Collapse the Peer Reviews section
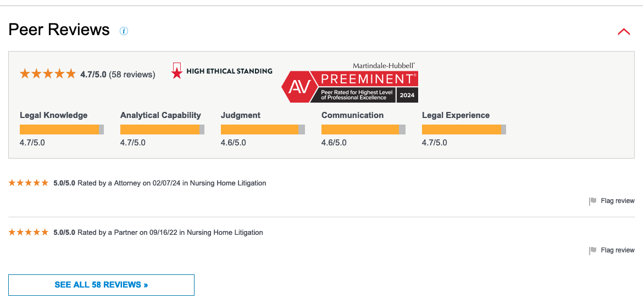The image size is (644, 304). pyautogui.click(x=624, y=32)
